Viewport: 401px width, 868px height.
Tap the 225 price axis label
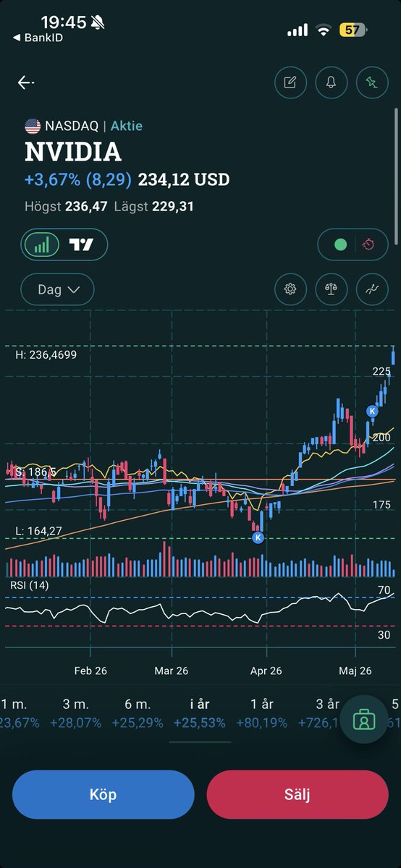(x=381, y=371)
